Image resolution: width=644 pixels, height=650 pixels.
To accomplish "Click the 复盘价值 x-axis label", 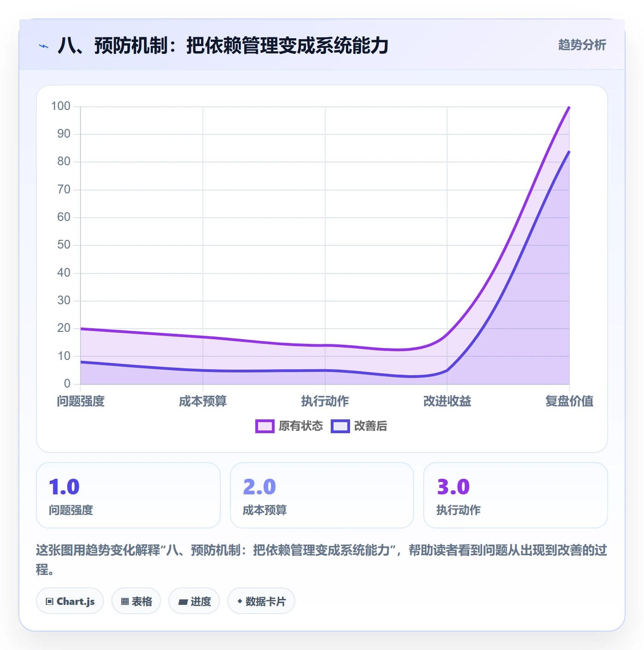I will [569, 401].
